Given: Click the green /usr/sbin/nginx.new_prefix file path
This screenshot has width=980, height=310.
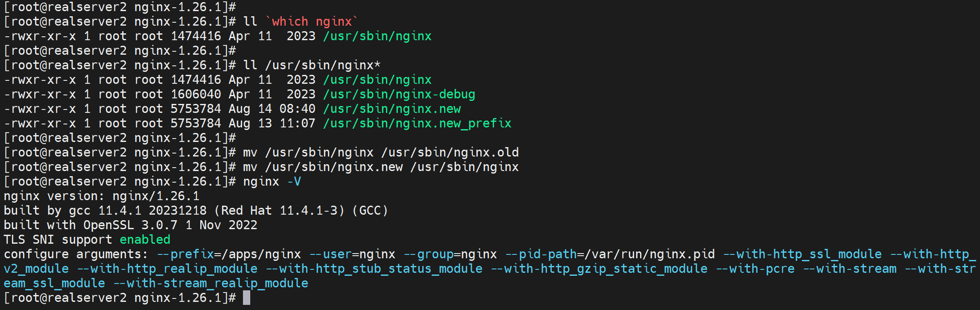Looking at the screenshot, I should 417,123.
